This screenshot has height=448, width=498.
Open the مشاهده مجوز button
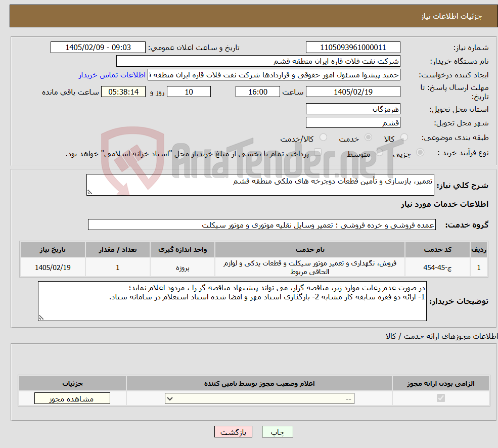coord(72,398)
